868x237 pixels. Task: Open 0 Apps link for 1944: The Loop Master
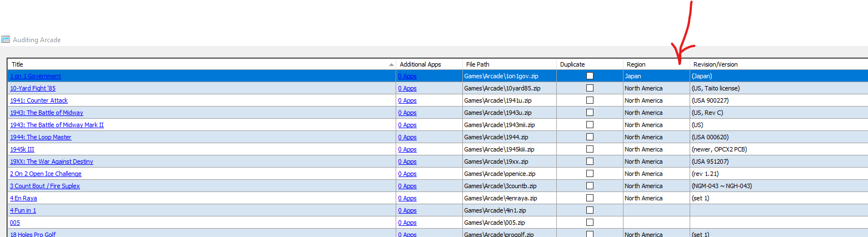point(407,137)
